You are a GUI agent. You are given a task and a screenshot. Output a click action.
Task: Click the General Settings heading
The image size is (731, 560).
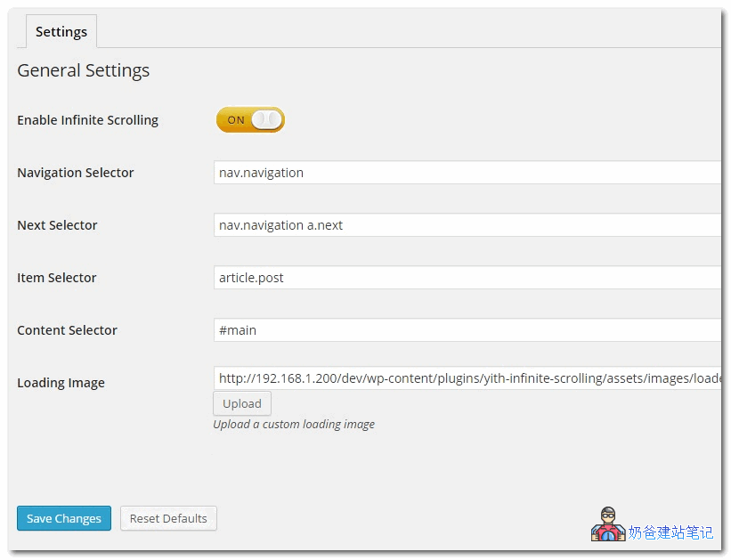84,71
